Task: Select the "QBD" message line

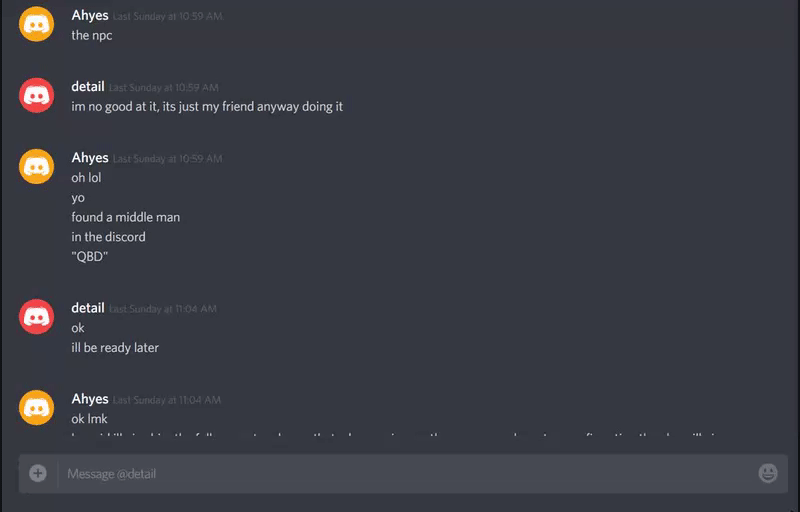Action: (x=90, y=257)
